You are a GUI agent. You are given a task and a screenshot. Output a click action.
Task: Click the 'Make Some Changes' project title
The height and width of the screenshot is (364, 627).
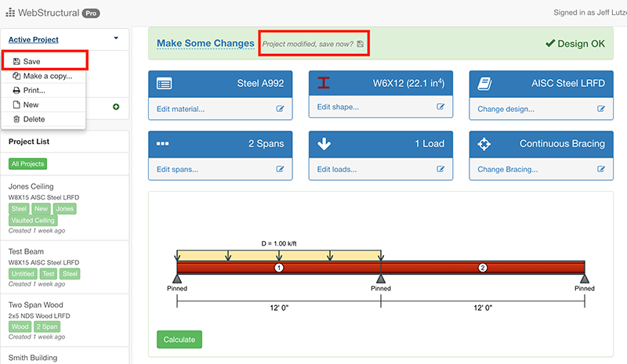coord(205,43)
